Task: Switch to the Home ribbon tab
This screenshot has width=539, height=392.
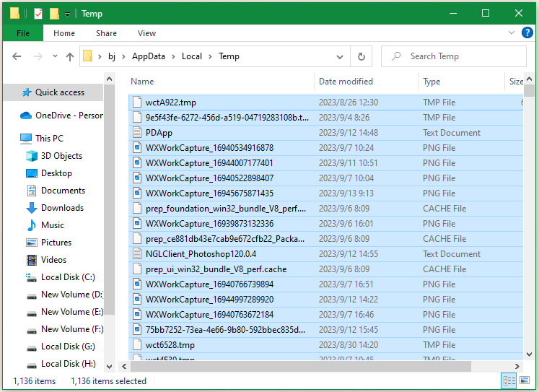Action: coord(64,33)
